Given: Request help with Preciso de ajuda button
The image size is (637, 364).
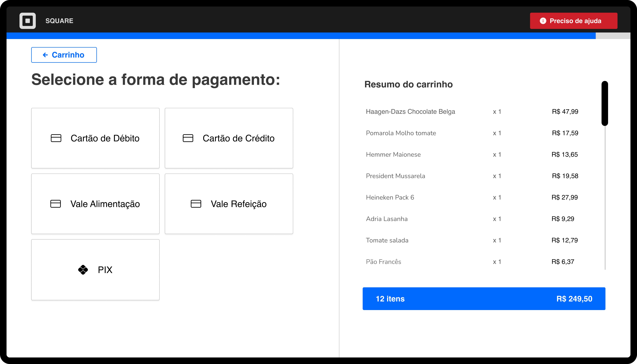Looking at the screenshot, I should pos(574,21).
